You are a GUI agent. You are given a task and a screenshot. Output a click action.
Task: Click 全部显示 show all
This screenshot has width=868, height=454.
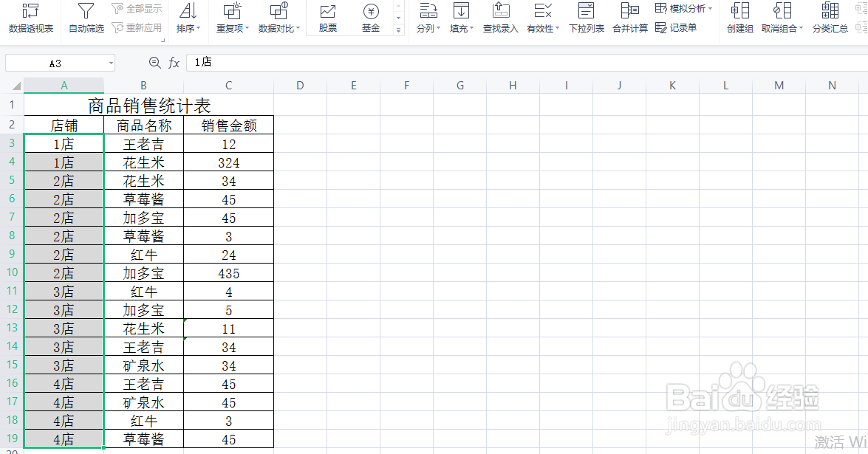tap(137, 9)
